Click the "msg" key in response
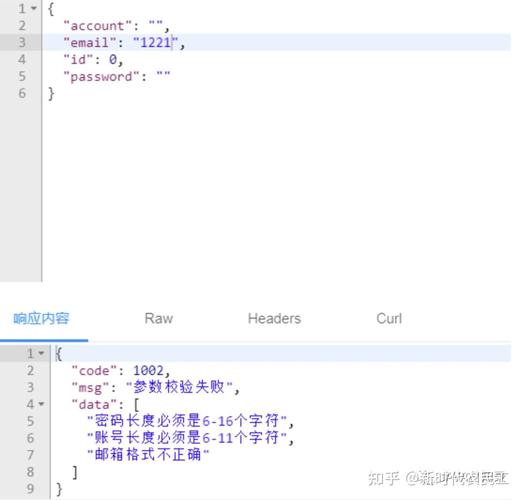The image size is (523, 500). click(x=90, y=388)
